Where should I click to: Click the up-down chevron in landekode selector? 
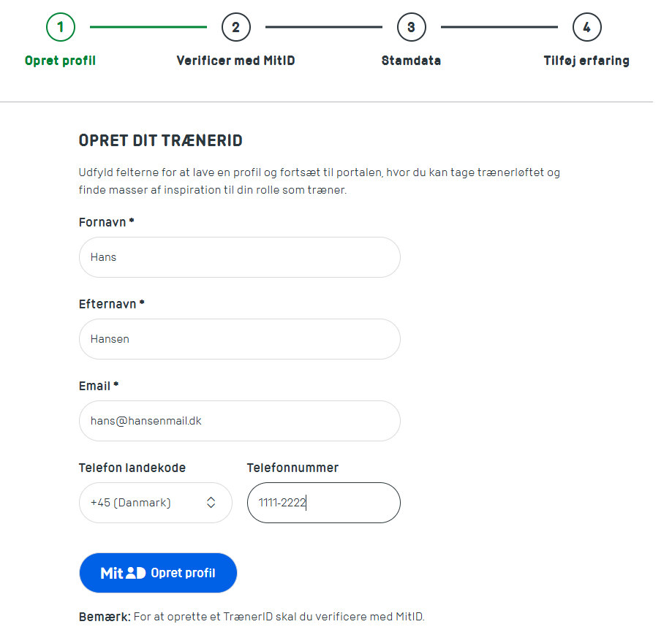click(x=211, y=502)
